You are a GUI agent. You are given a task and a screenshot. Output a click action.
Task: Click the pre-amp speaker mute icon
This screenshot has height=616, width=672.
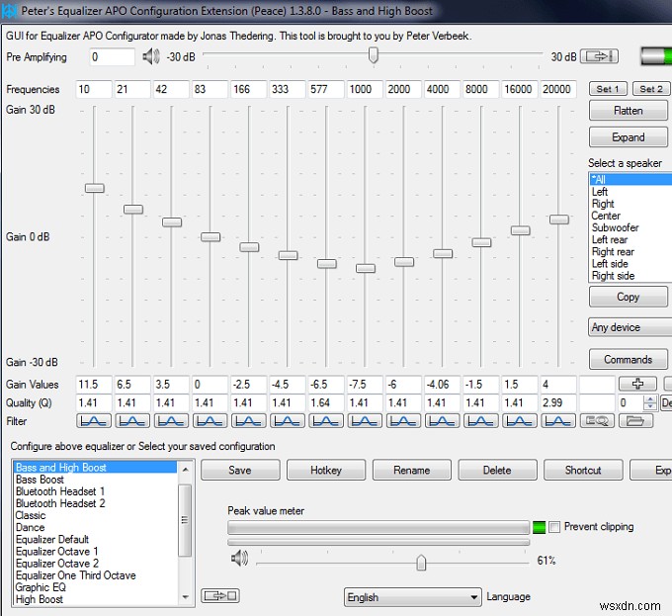[x=150, y=57]
